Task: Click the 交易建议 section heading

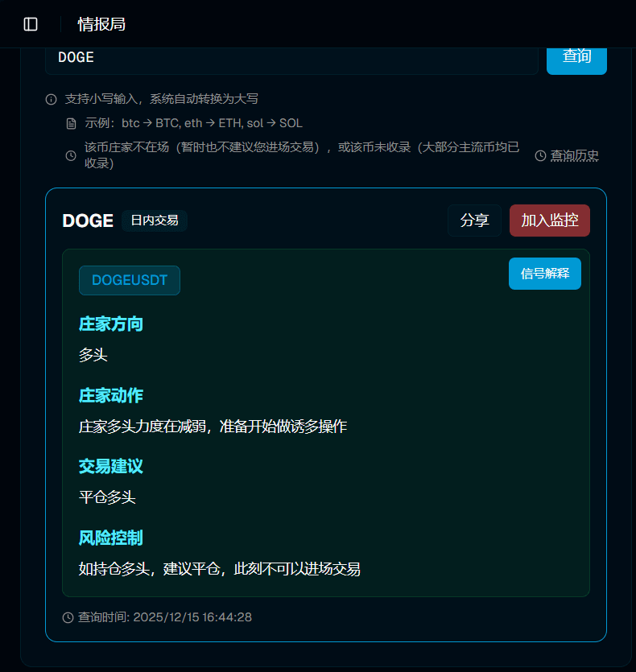Action: 110,466
